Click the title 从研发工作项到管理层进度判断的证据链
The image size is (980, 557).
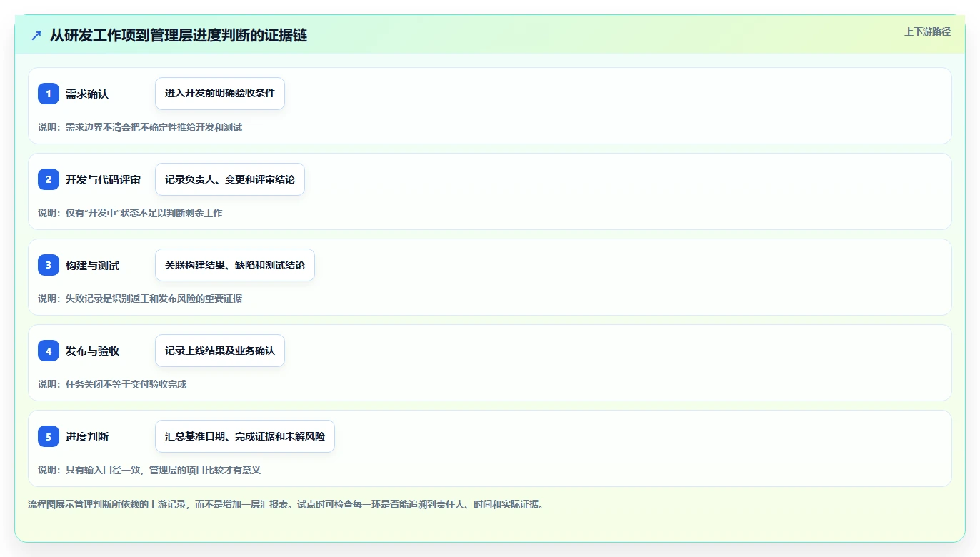[179, 35]
